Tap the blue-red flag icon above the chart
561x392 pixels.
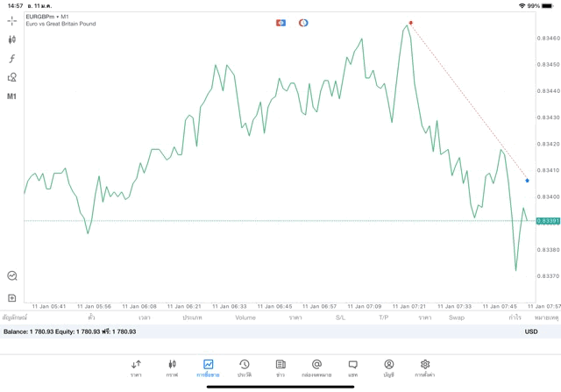coord(280,22)
